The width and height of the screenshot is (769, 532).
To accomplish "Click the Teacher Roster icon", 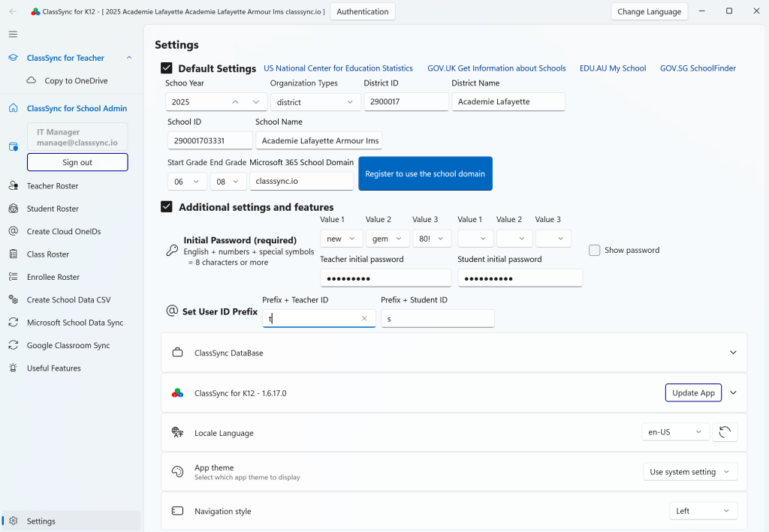I will click(14, 185).
